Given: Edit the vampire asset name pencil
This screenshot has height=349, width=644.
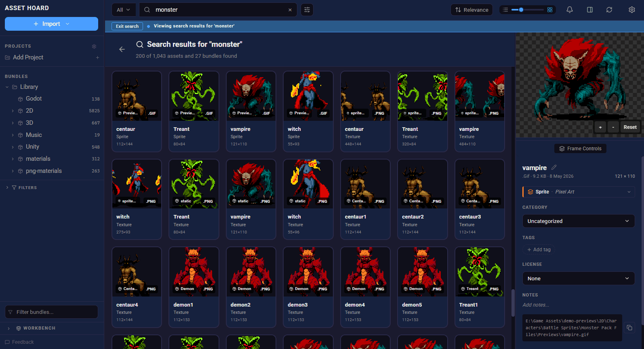Looking at the screenshot, I should coord(554,167).
